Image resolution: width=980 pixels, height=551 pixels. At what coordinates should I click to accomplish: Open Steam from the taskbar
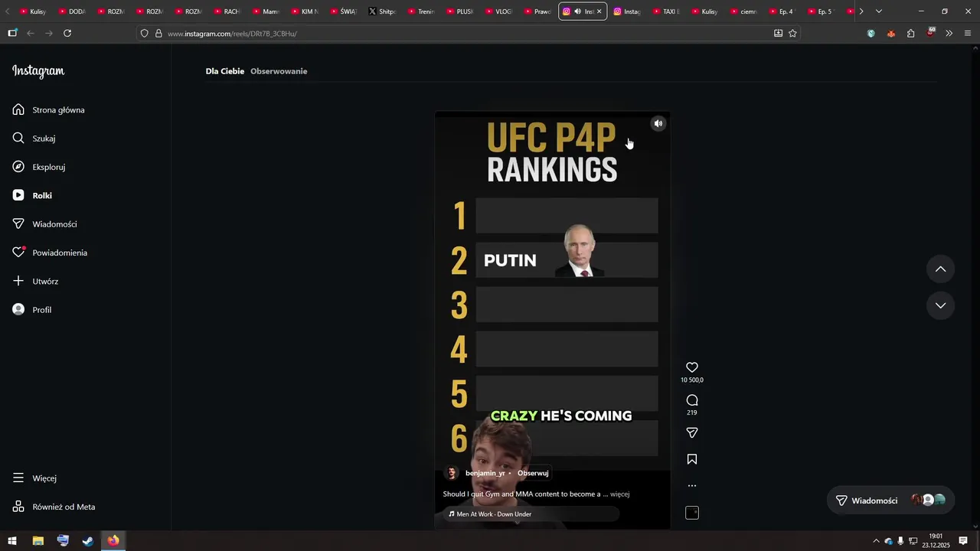[x=88, y=541]
